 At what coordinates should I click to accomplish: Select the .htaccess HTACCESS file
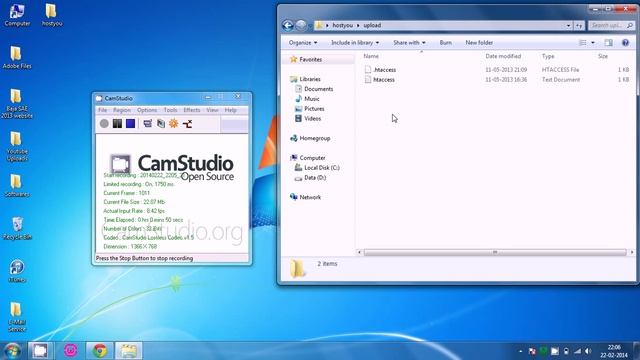click(x=497, y=70)
